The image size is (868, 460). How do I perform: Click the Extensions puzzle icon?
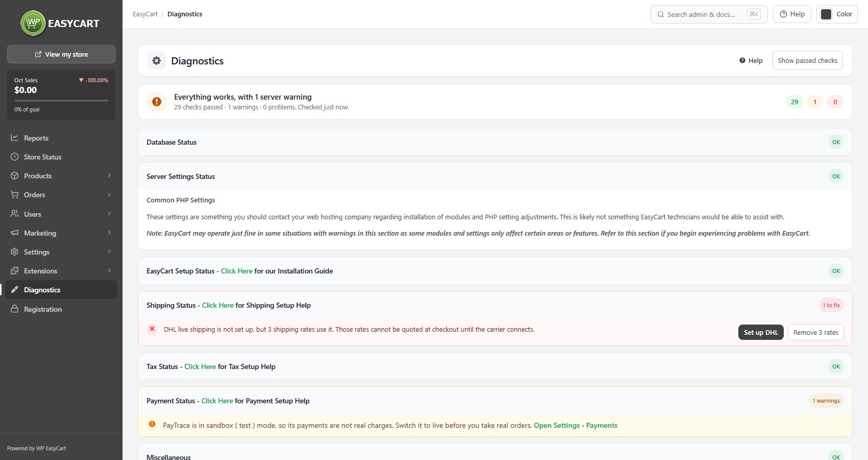pyautogui.click(x=14, y=271)
